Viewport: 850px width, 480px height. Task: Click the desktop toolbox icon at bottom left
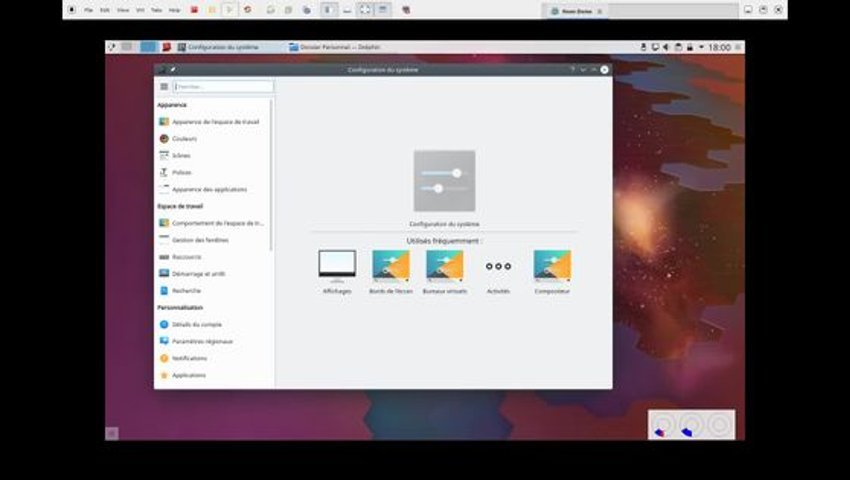(112, 433)
